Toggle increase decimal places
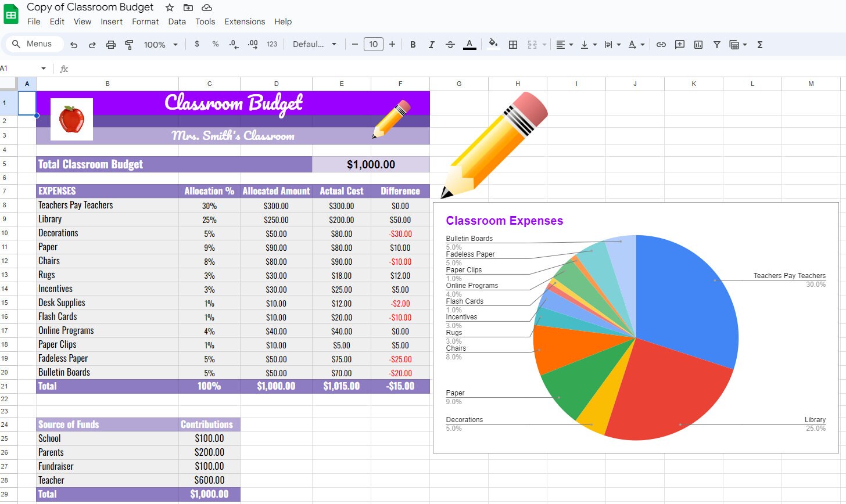 coord(252,44)
